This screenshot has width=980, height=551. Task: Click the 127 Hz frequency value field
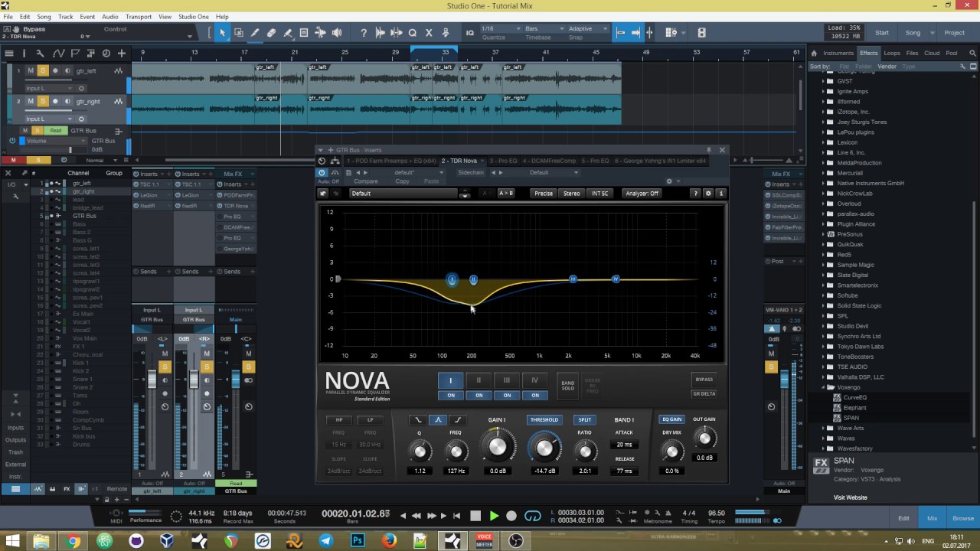456,471
